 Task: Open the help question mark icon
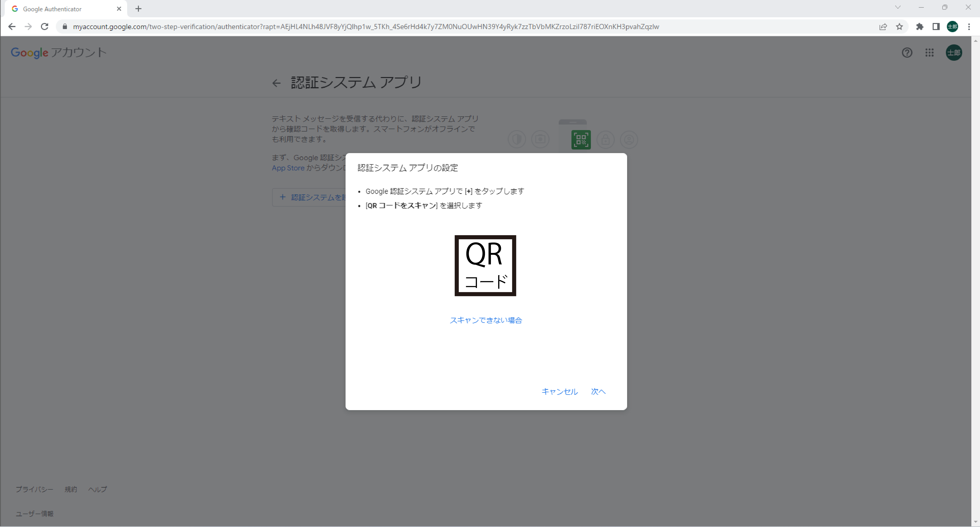pyautogui.click(x=907, y=53)
